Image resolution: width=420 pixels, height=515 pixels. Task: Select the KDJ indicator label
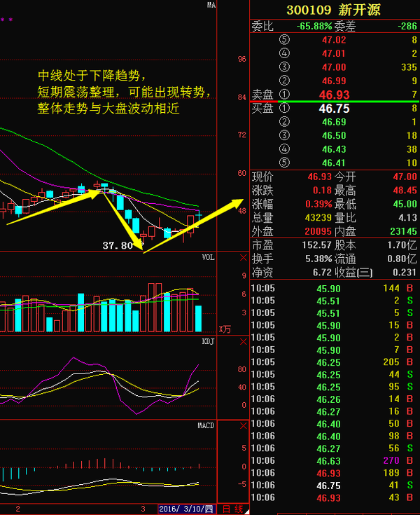(208, 341)
